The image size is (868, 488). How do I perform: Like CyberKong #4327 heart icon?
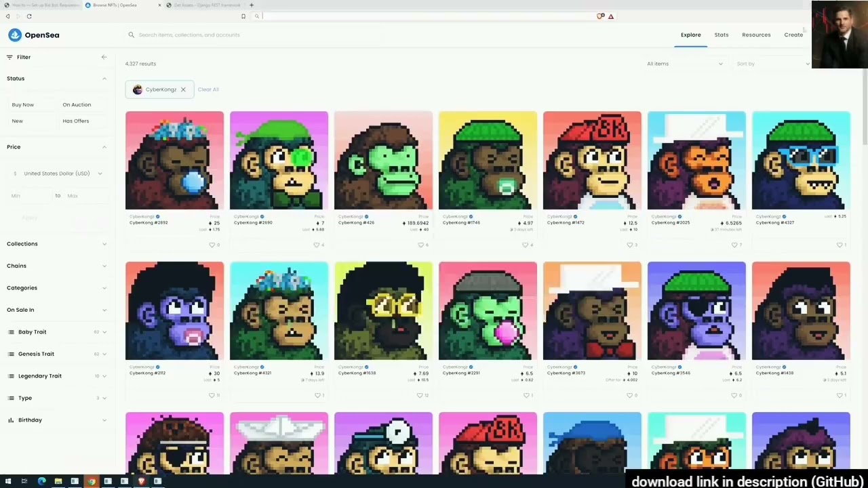pos(838,245)
